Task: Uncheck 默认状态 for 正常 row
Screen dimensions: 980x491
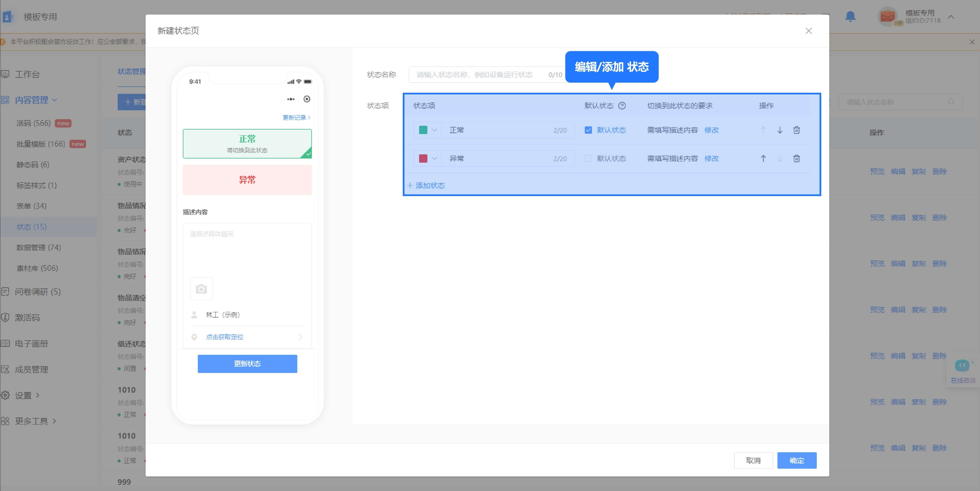Action: pyautogui.click(x=588, y=130)
